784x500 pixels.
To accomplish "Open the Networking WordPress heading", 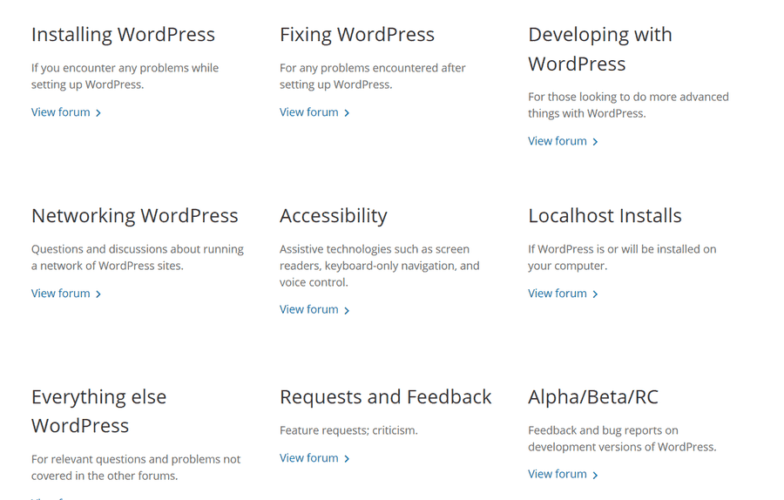I will [x=134, y=216].
